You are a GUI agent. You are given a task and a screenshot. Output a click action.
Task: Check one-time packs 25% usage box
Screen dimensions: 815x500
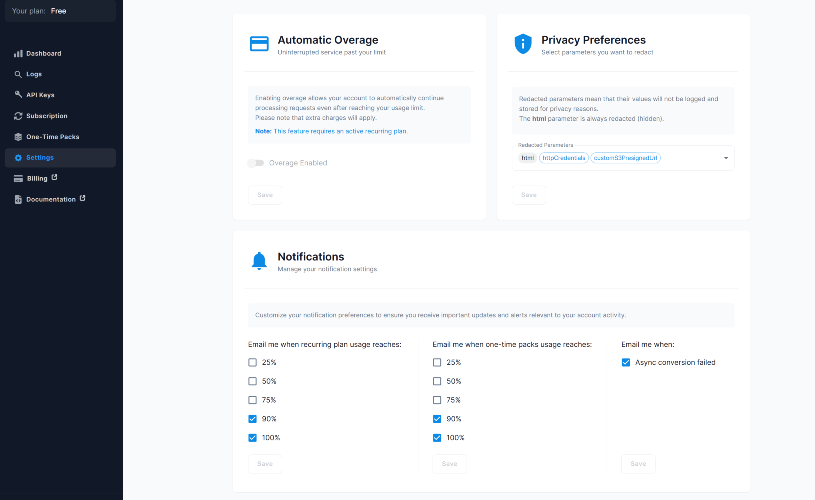(x=437, y=362)
